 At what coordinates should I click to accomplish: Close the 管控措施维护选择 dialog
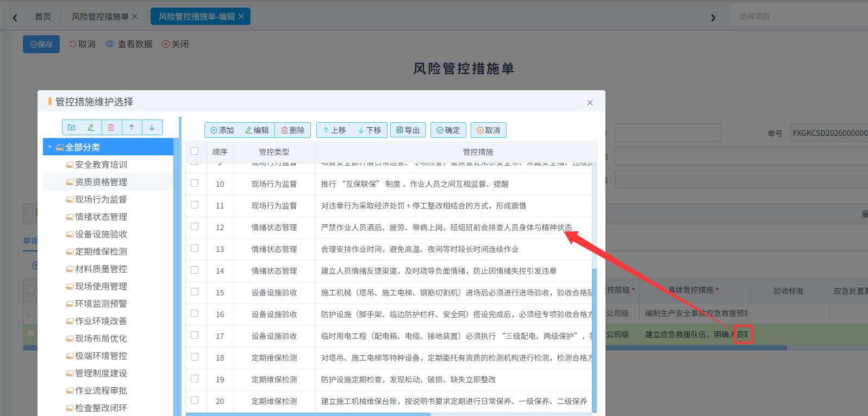coord(590,103)
